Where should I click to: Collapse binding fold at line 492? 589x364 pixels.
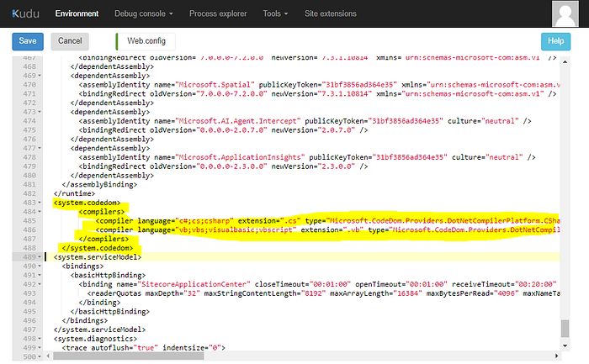point(40,284)
